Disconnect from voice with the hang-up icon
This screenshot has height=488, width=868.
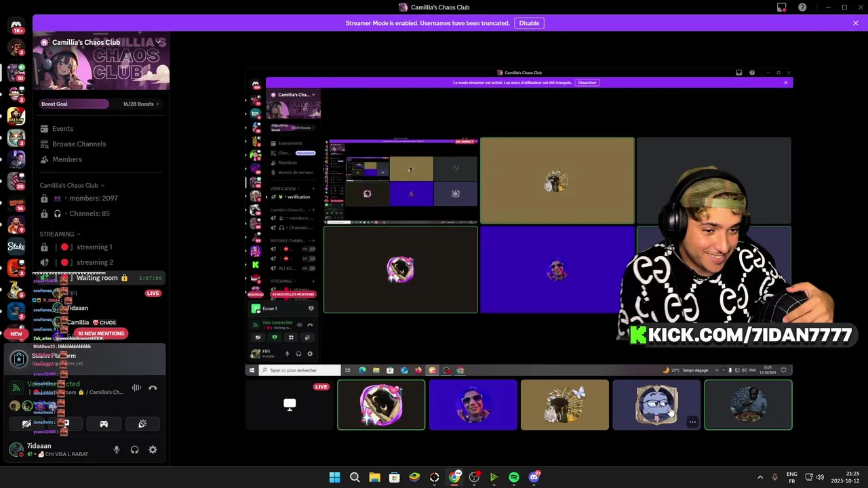[153, 388]
